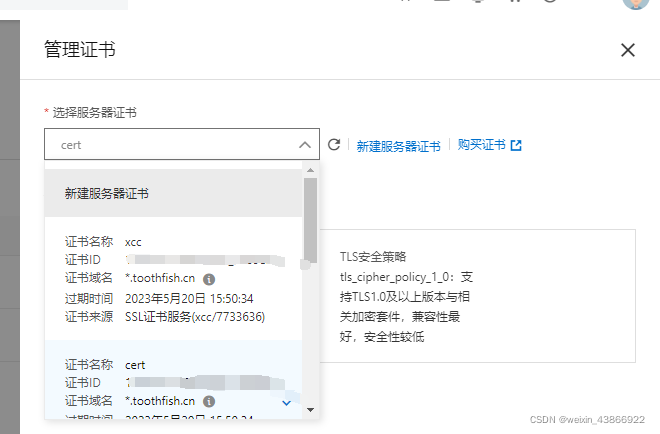Refresh the certificate list
Viewport: 660px width, 434px height.
click(334, 144)
